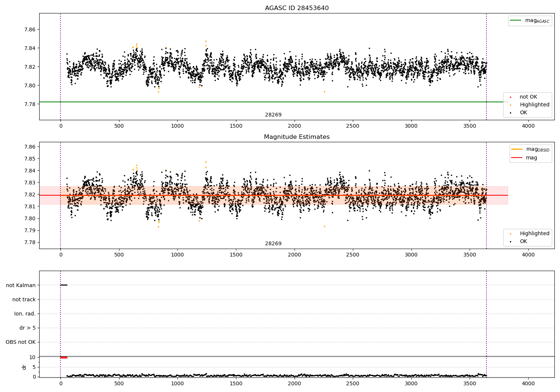The image size is (560, 392).
Task: Click the '5' tick on the dr axis
Action: tap(34, 367)
